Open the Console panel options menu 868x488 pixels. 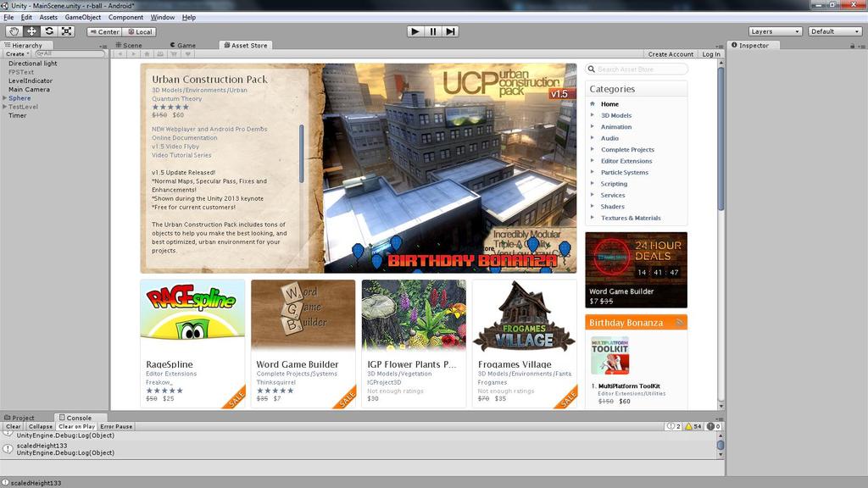click(719, 419)
